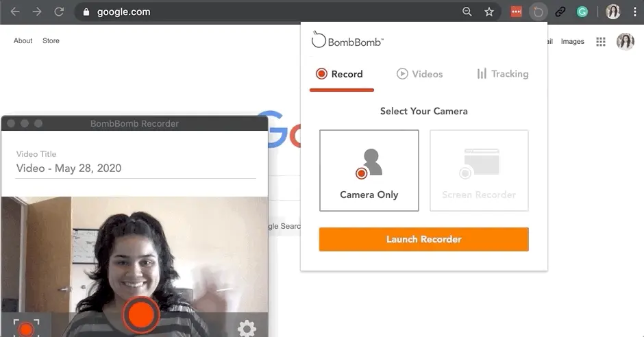This screenshot has width=644, height=337.
Task: Bookmark this page with the star
Action: tap(488, 12)
